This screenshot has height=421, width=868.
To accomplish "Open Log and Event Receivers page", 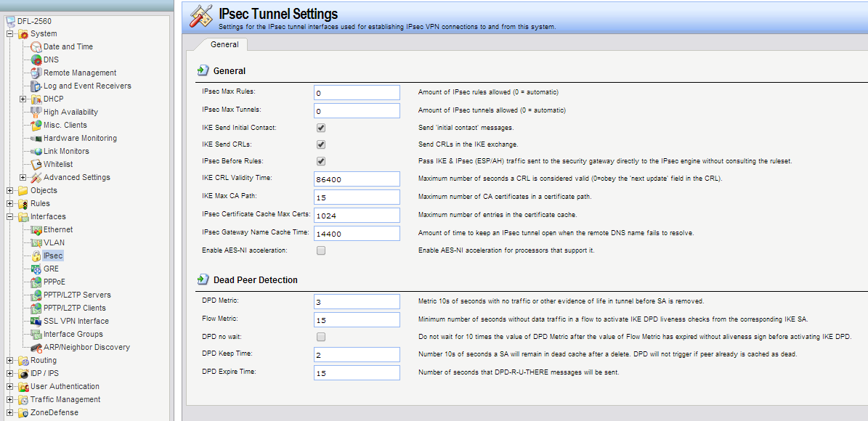I will pyautogui.click(x=87, y=86).
